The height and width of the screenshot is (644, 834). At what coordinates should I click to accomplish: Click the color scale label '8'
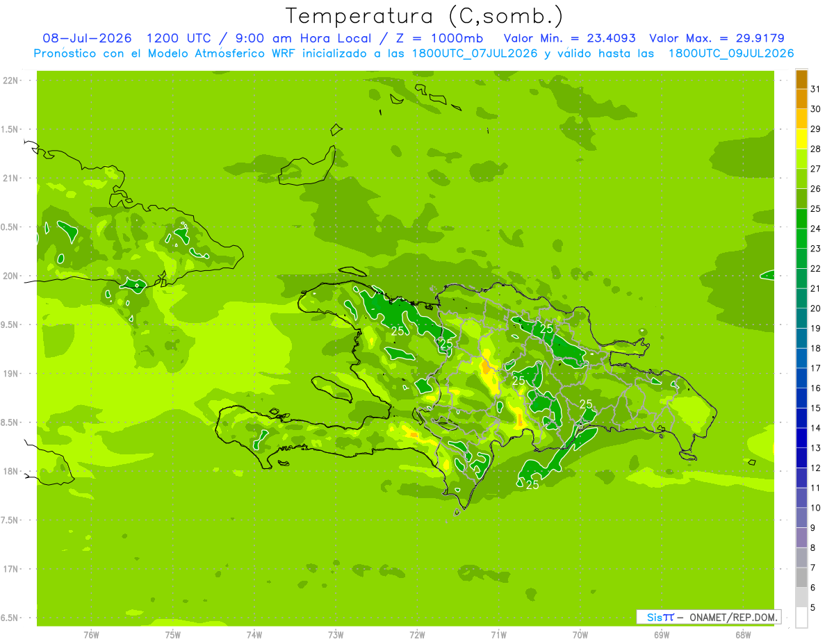pyautogui.click(x=813, y=547)
